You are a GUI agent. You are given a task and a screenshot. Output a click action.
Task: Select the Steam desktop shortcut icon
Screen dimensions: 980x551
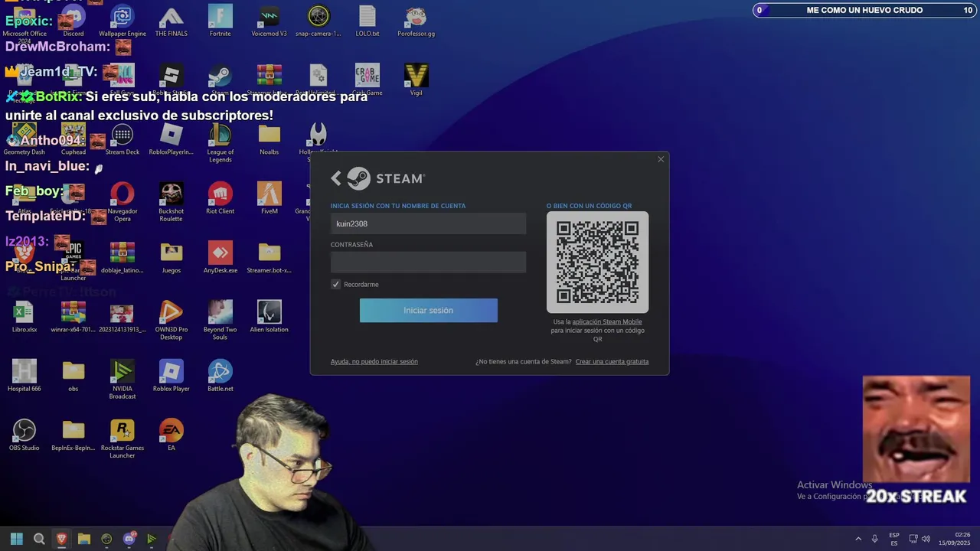[x=220, y=80]
